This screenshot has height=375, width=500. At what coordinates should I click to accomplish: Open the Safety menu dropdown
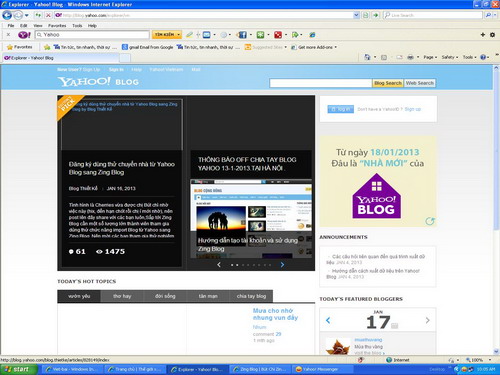pos(450,57)
